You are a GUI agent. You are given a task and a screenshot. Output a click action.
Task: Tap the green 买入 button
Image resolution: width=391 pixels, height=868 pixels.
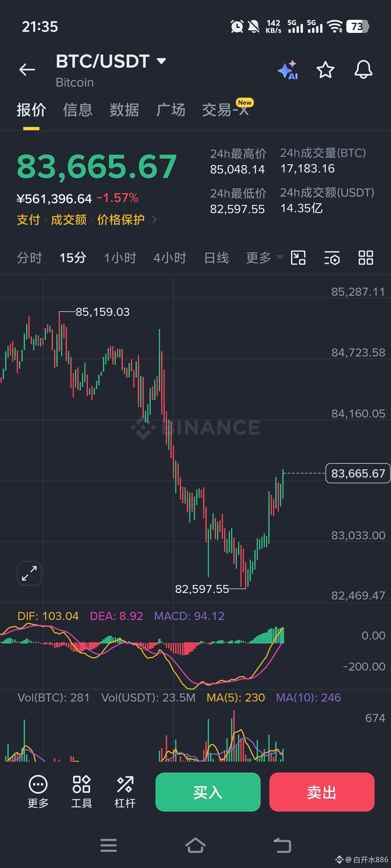(208, 792)
